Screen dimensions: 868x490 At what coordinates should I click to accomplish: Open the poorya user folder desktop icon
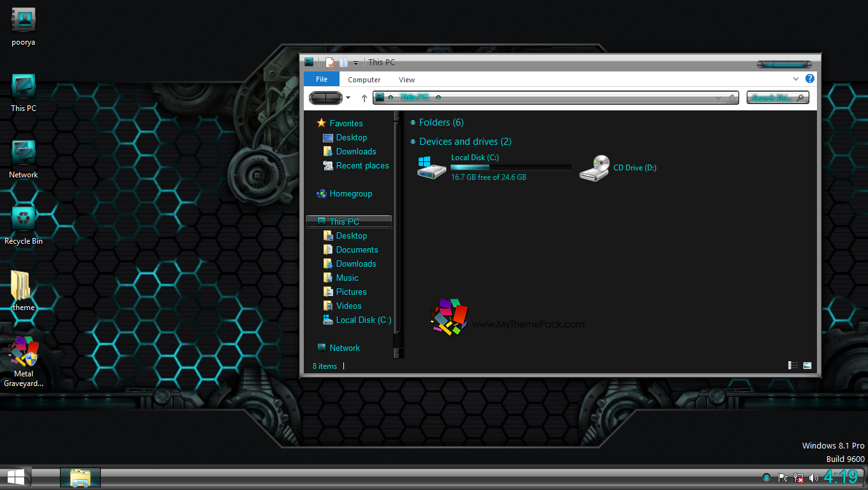[x=24, y=20]
